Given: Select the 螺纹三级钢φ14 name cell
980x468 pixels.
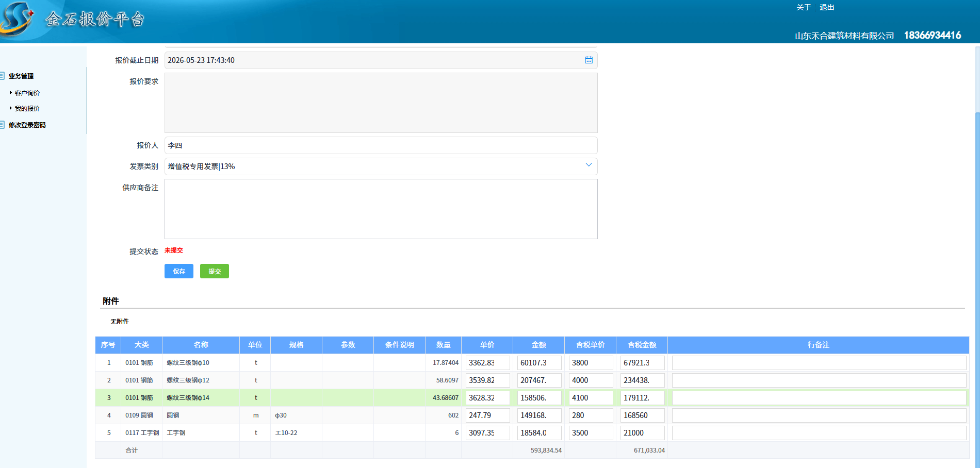Looking at the screenshot, I should 201,398.
